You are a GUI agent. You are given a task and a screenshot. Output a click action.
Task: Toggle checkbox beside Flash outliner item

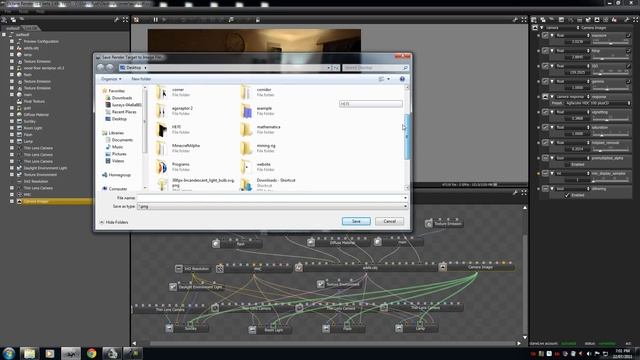12,135
